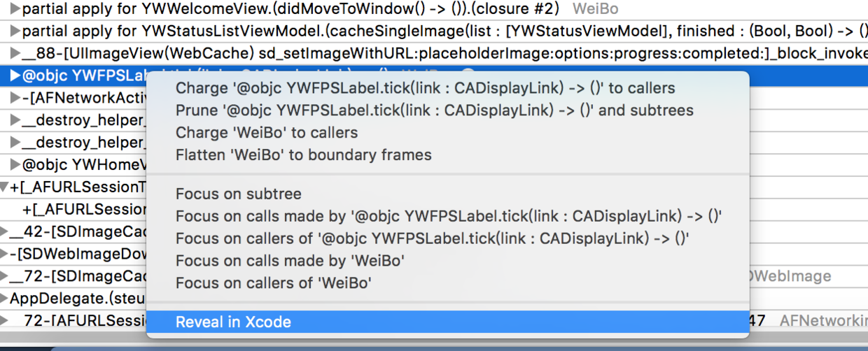Focus on callers of YWFPSLabel.tick
868x351 pixels.
432,238
